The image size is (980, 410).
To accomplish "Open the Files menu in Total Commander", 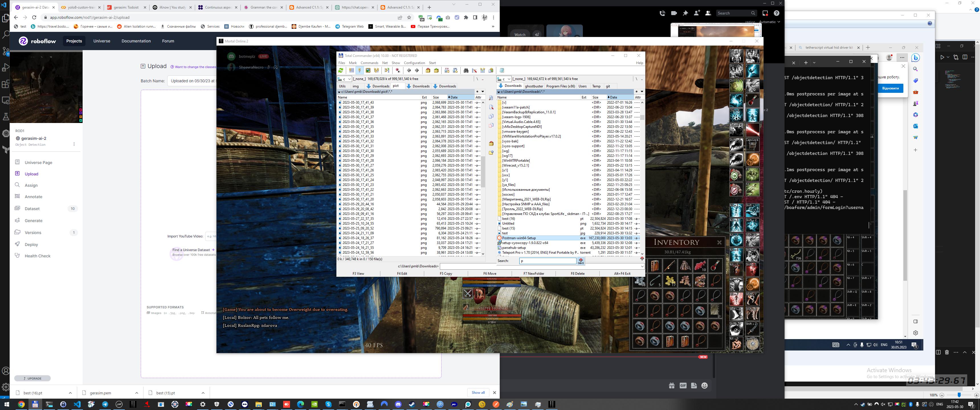I will coord(342,63).
